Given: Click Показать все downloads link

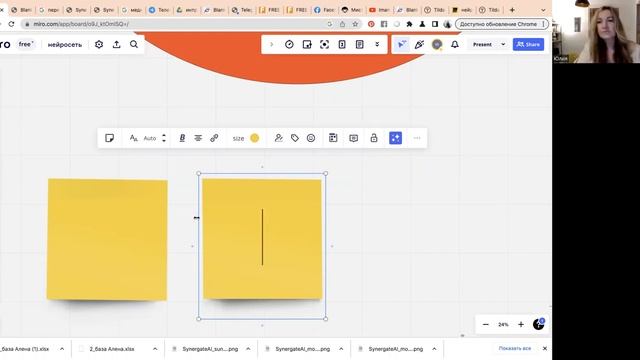Looking at the screenshot, I should (515, 349).
